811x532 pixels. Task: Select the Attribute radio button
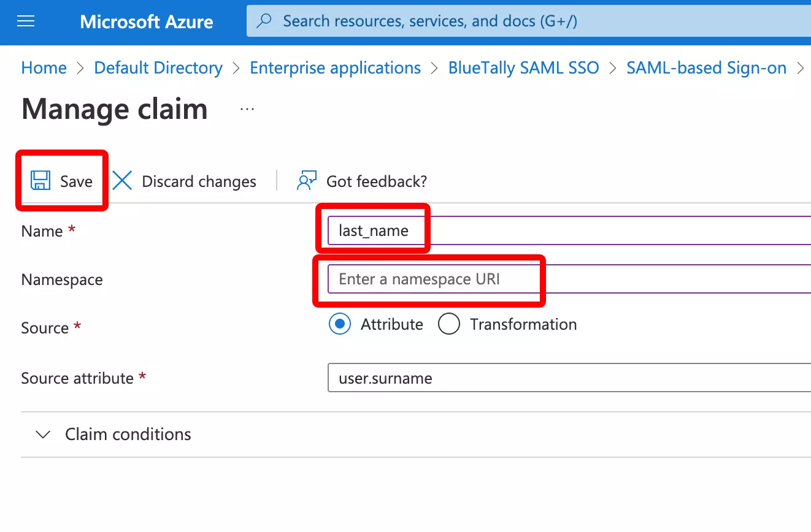pos(339,324)
